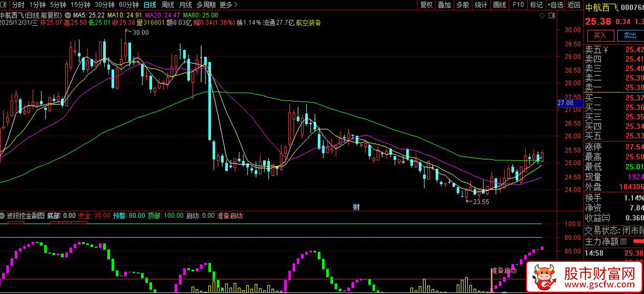Expand the 波段挖金副图 indicator dropdown
Image resolution: width=644 pixels, height=294 pixels.
click(x=4, y=216)
